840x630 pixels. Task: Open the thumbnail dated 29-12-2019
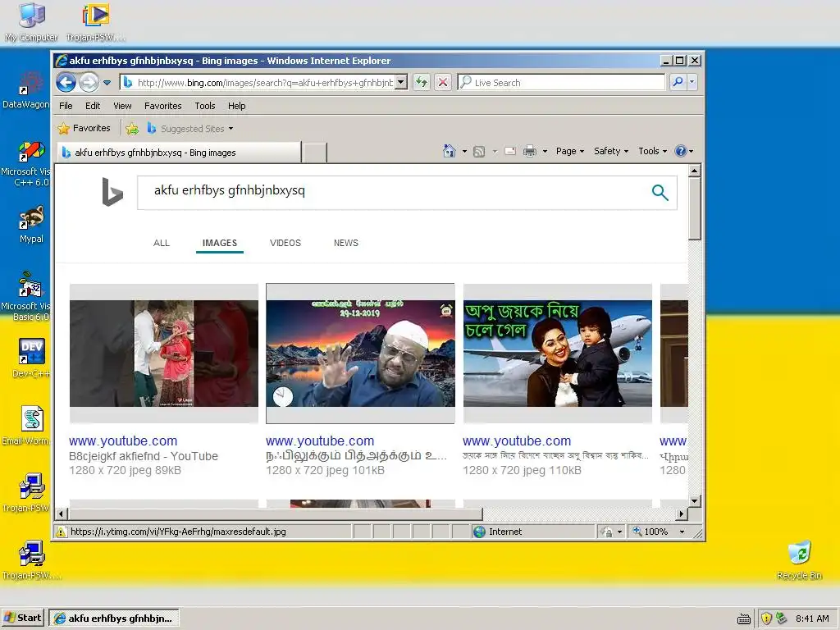pyautogui.click(x=361, y=354)
